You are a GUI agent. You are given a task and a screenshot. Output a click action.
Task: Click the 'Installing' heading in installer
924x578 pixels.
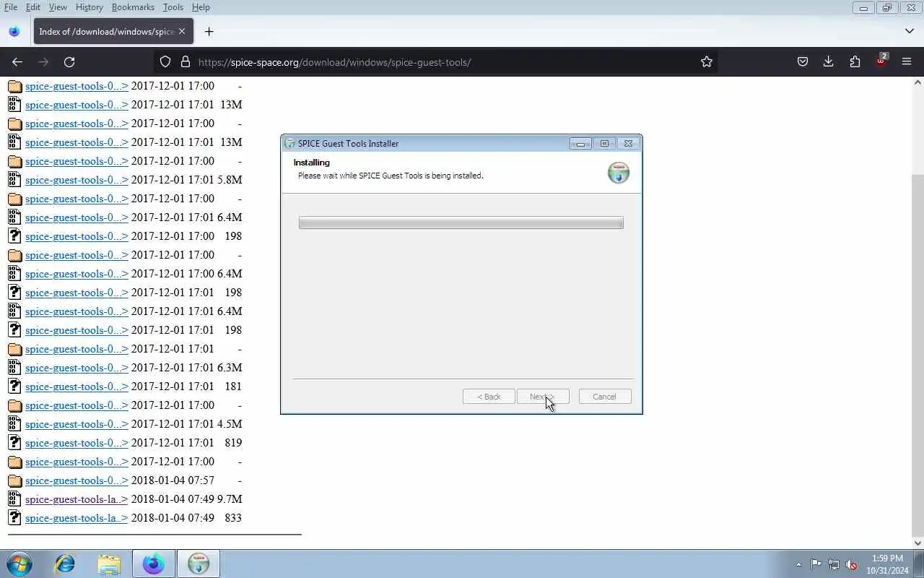pyautogui.click(x=312, y=163)
